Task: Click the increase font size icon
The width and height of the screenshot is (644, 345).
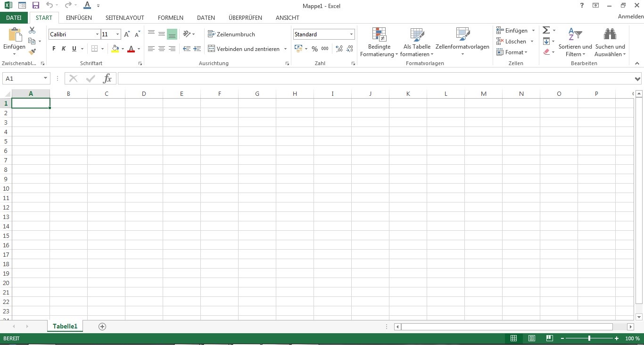Action: tap(127, 34)
